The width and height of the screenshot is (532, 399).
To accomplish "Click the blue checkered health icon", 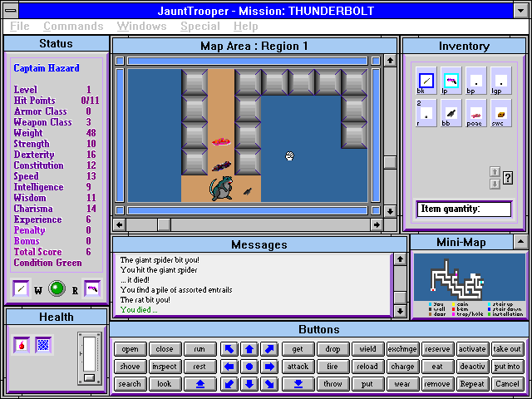I will pyautogui.click(x=43, y=345).
